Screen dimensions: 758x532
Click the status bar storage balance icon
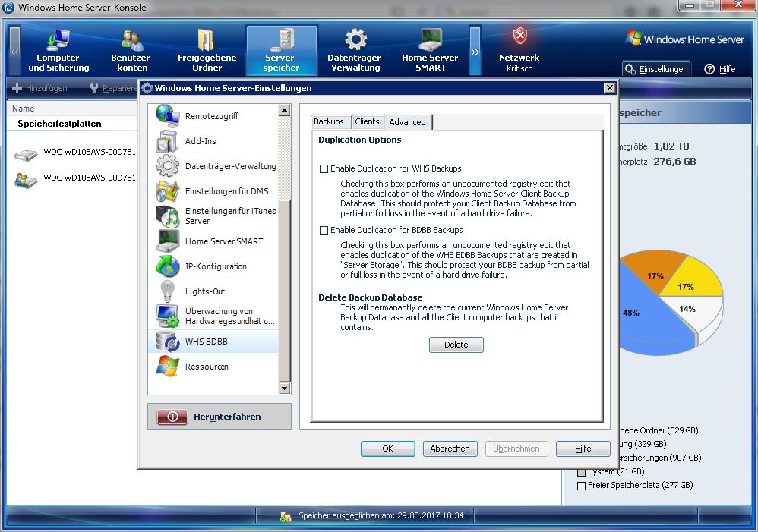[286, 517]
